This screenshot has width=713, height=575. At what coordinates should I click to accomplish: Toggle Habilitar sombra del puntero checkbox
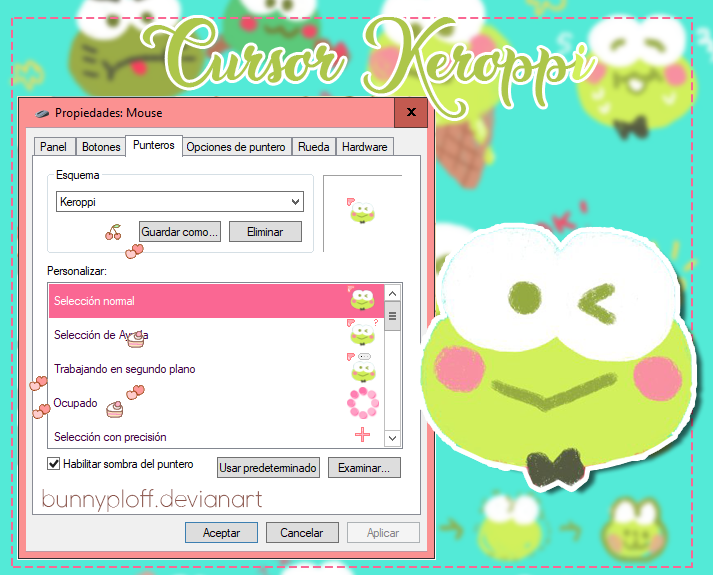point(54,464)
